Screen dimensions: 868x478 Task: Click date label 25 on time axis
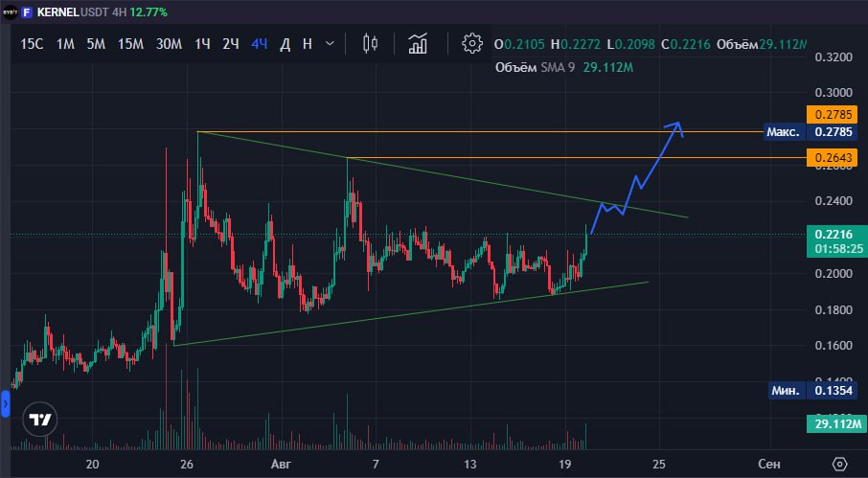(x=659, y=464)
